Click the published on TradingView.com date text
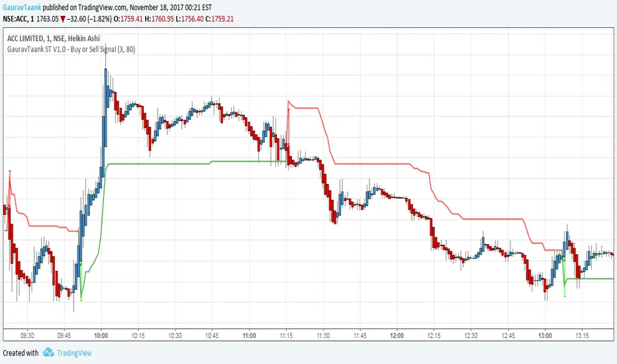 [x=127, y=7]
